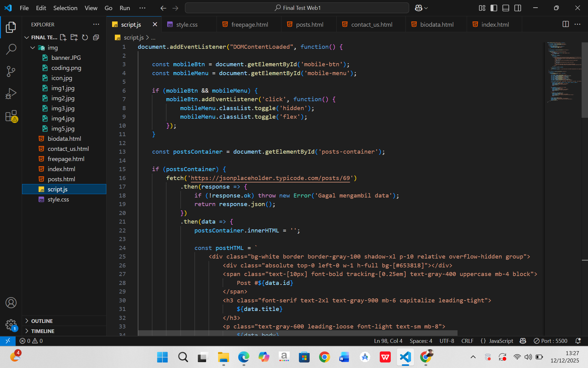
Task: Toggle the bottom panel visibility
Action: pos(506,8)
